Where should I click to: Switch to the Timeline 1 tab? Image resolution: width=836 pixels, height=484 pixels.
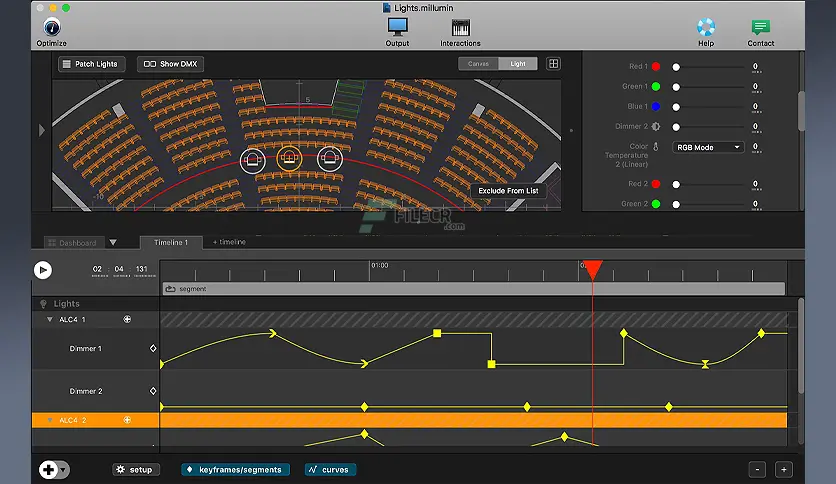[x=170, y=242]
